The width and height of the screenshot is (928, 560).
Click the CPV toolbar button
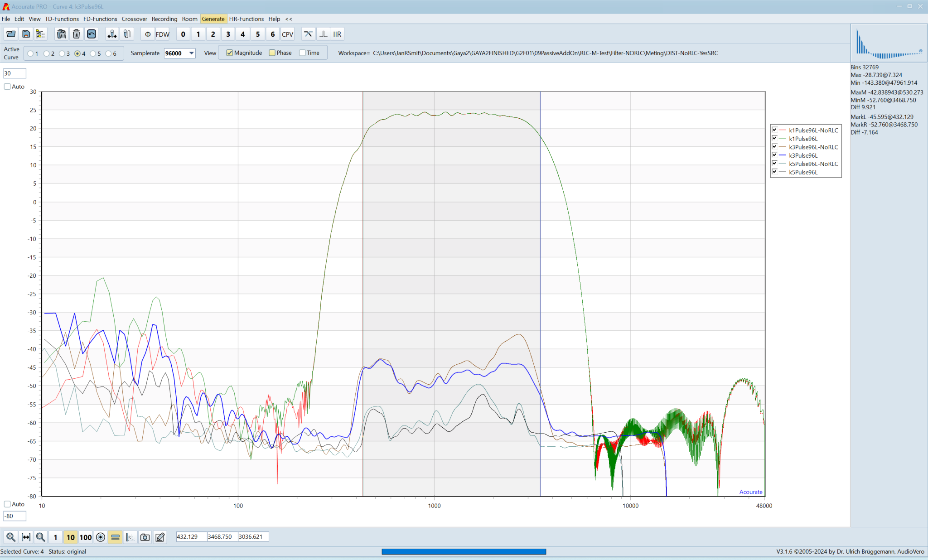[288, 34]
